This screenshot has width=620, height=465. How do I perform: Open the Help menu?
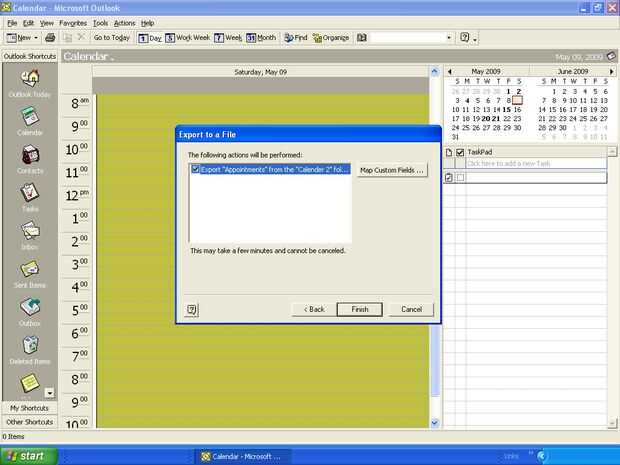[147, 23]
